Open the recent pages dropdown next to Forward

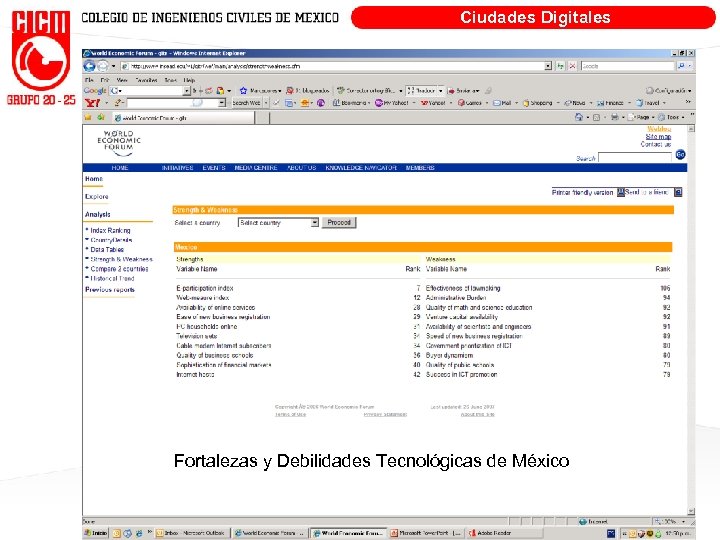tap(113, 66)
